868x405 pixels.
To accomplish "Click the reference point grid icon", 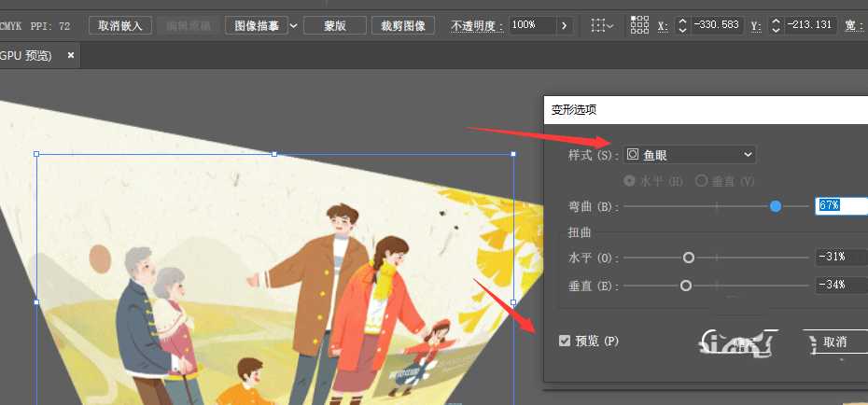I will [639, 25].
